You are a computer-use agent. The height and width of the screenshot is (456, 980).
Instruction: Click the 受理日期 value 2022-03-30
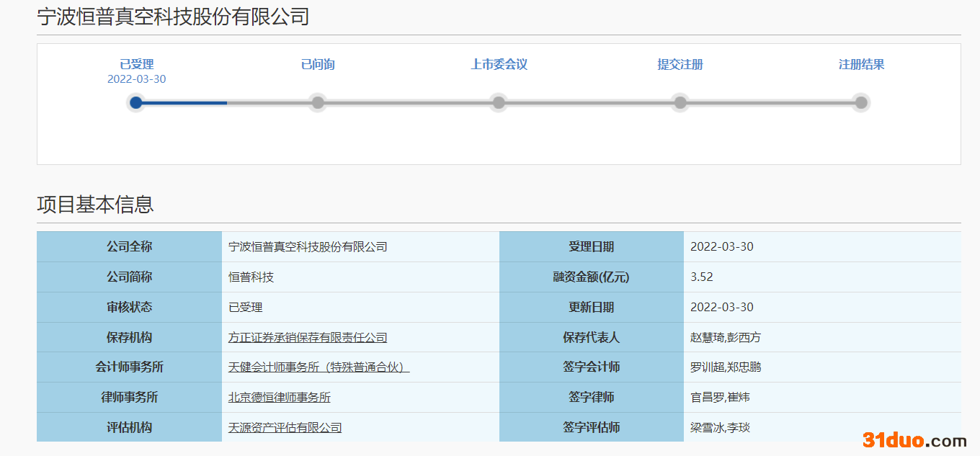[x=722, y=246]
